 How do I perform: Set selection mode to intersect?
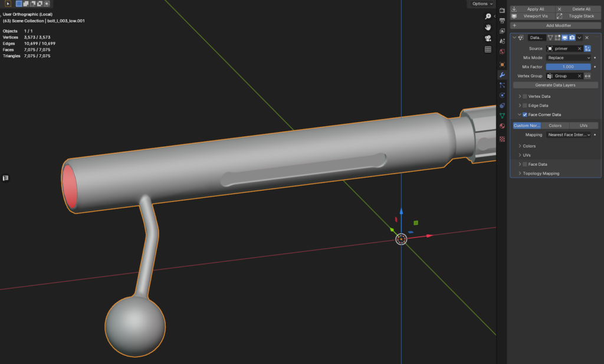click(47, 4)
